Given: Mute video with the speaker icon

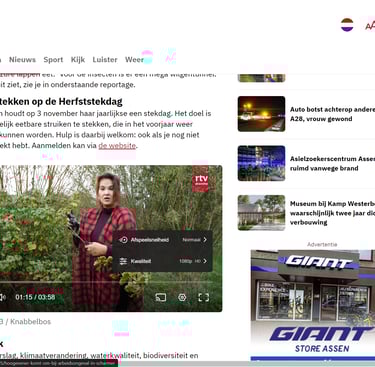Looking at the screenshot, I should click(3, 297).
